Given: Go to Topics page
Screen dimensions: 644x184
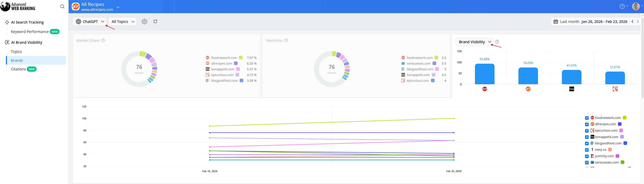Looking at the screenshot, I should click(16, 52).
